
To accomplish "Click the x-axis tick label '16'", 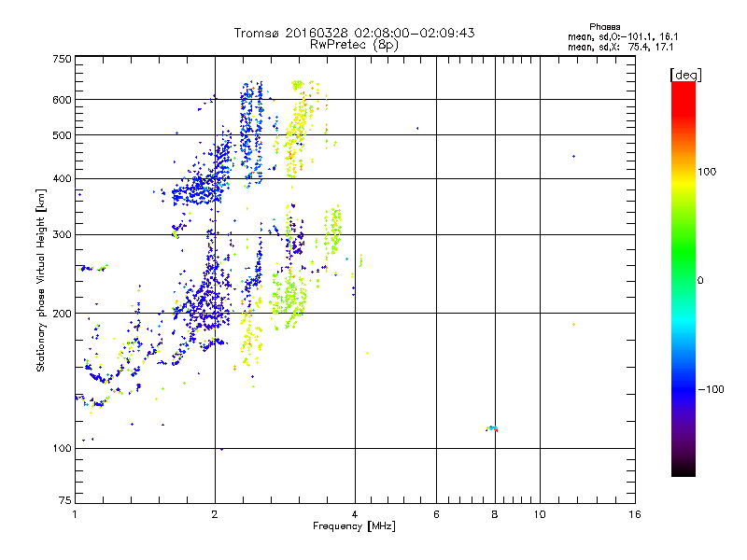I will click(635, 514).
